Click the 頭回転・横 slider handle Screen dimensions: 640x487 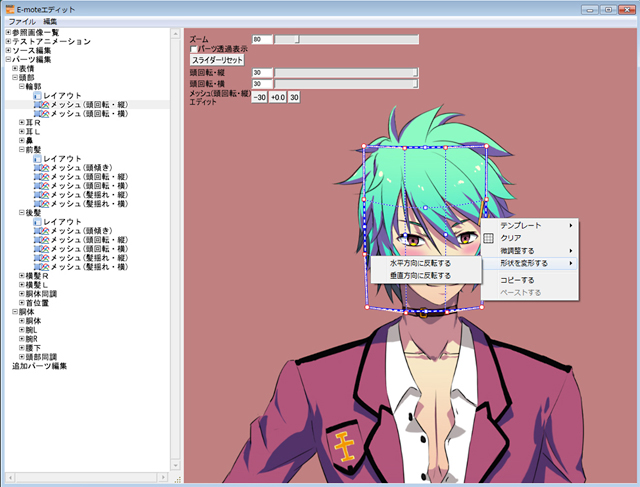coord(416,84)
